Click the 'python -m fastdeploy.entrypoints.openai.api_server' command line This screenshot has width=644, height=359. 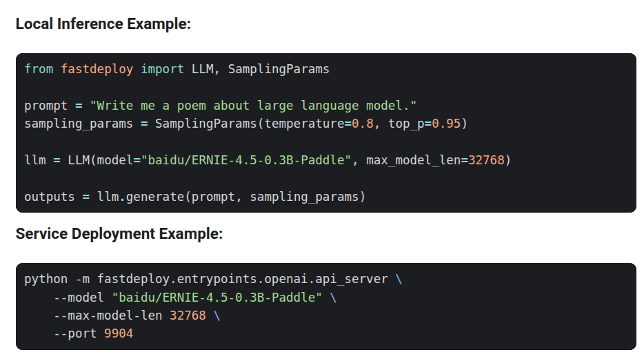pos(213,279)
